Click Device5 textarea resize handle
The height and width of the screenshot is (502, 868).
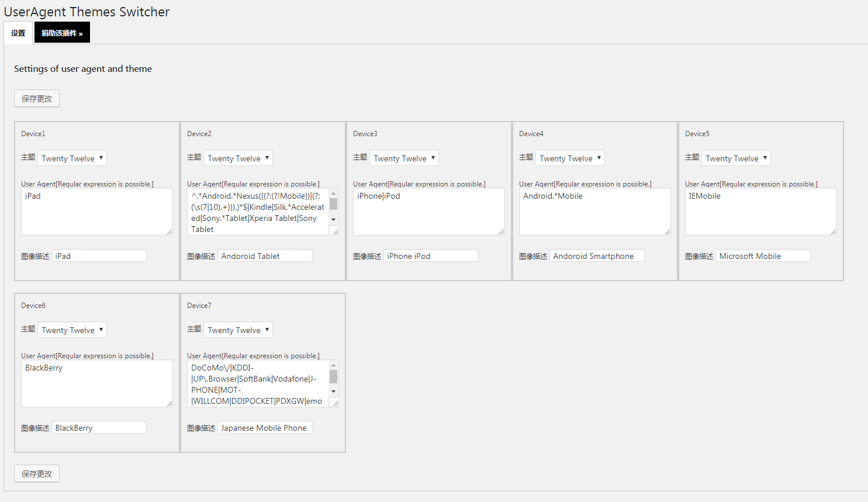coord(834,232)
